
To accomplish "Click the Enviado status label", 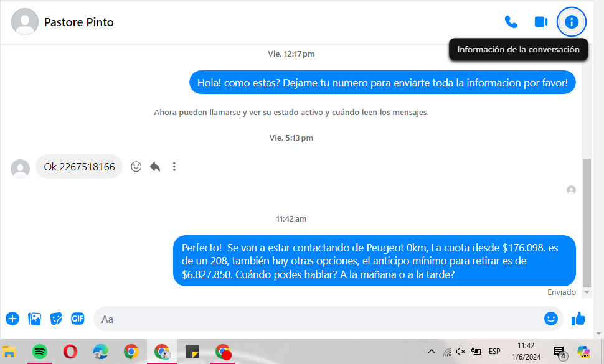I will click(561, 292).
